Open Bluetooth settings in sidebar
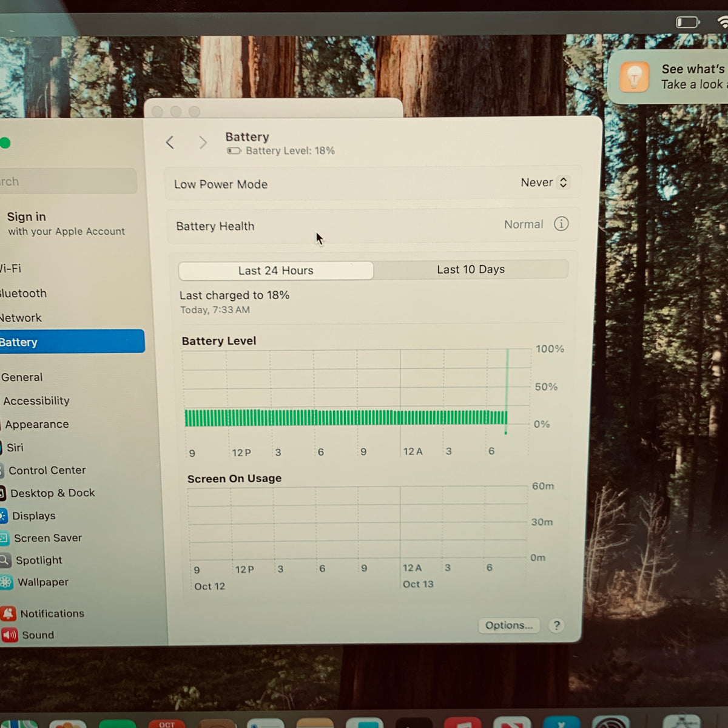 [23, 294]
